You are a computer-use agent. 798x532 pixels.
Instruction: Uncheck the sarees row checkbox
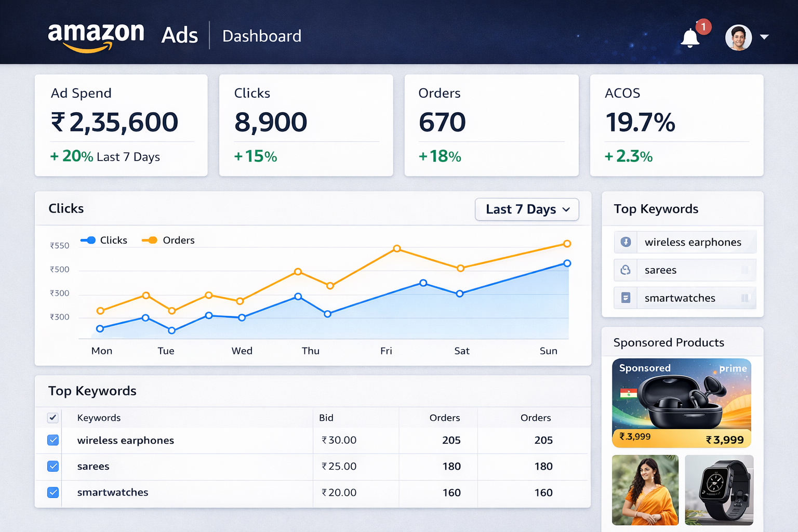click(x=53, y=466)
